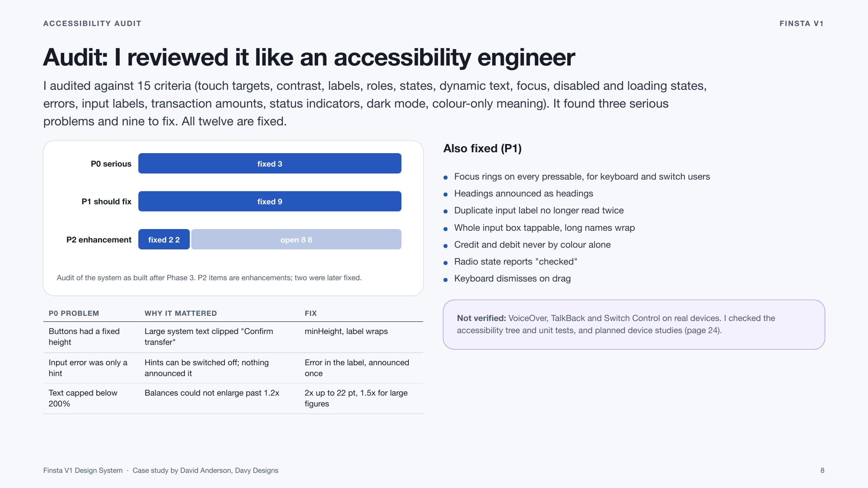
Task: Select the P1 should fix 'fixed 9' bar
Action: click(x=270, y=201)
